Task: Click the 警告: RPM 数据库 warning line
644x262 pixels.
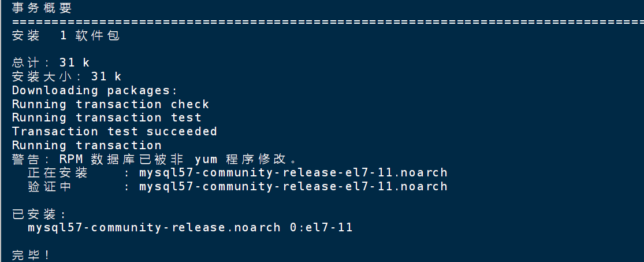Action: click(154, 159)
